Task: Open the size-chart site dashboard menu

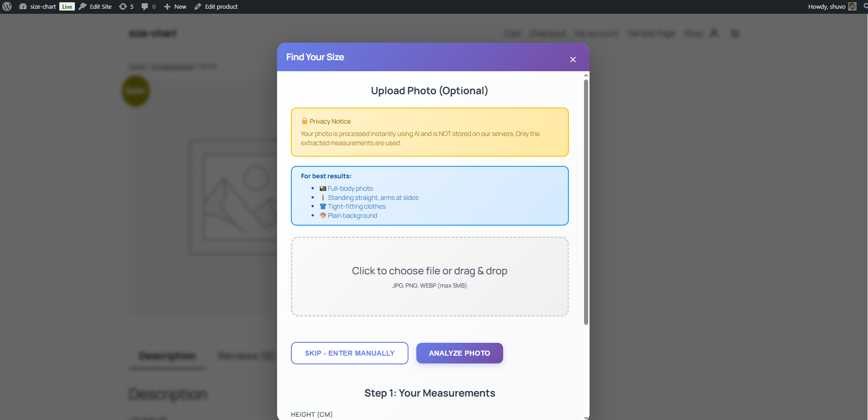Action: point(38,6)
